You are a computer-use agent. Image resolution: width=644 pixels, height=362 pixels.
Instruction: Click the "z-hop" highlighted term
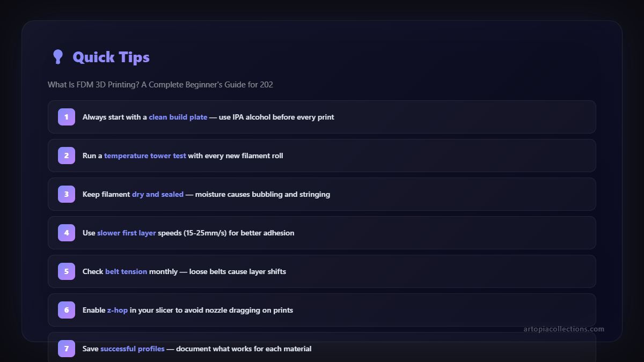[117, 310]
